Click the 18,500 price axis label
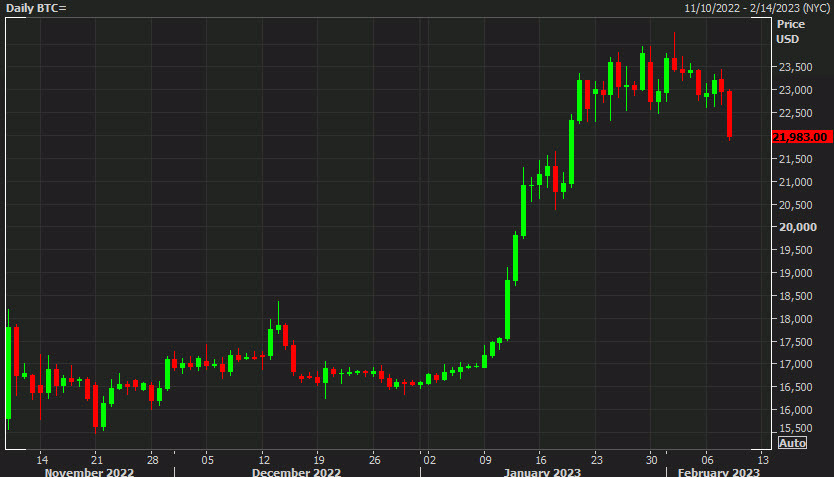This screenshot has width=834, height=477. pos(796,296)
